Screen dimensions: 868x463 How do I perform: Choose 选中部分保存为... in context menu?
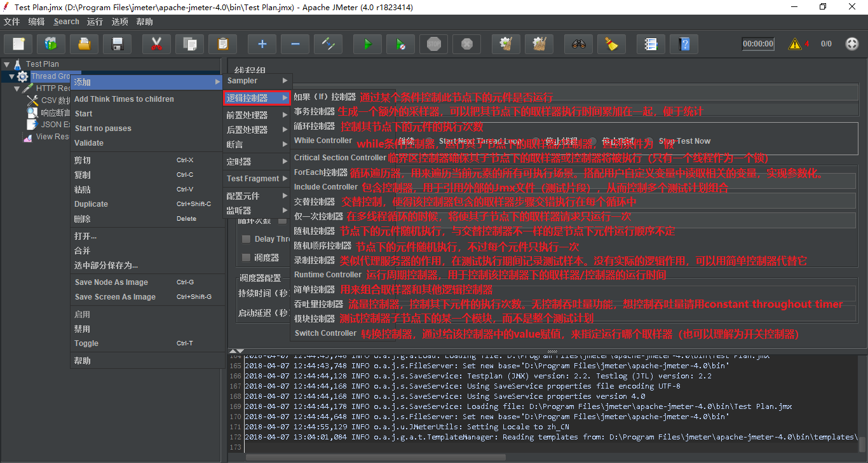146,265
